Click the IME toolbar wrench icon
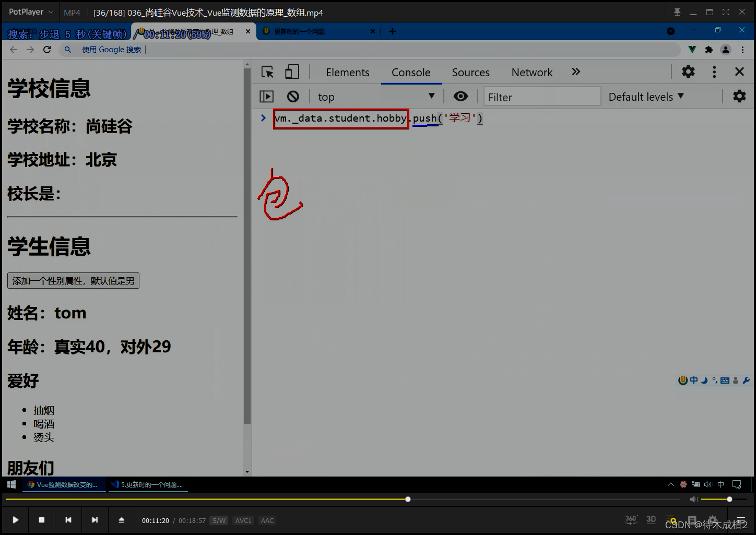Viewport: 756px width, 535px height. [x=746, y=381]
